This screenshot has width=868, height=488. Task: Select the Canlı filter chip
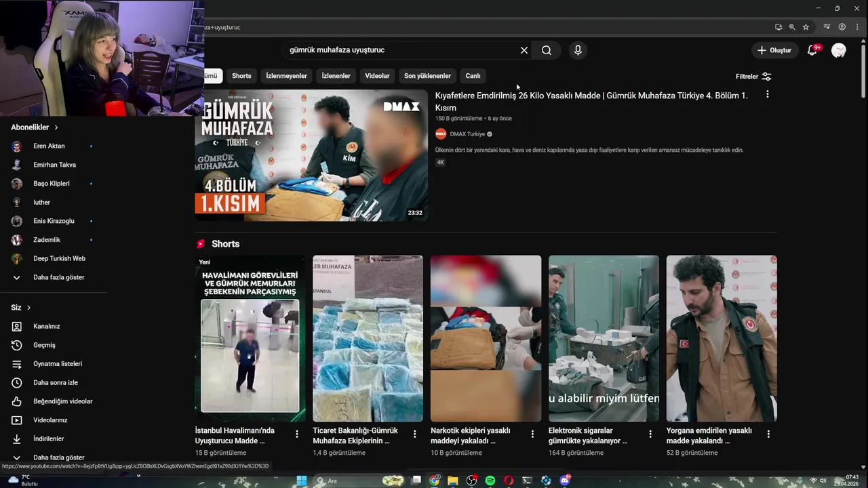[473, 76]
